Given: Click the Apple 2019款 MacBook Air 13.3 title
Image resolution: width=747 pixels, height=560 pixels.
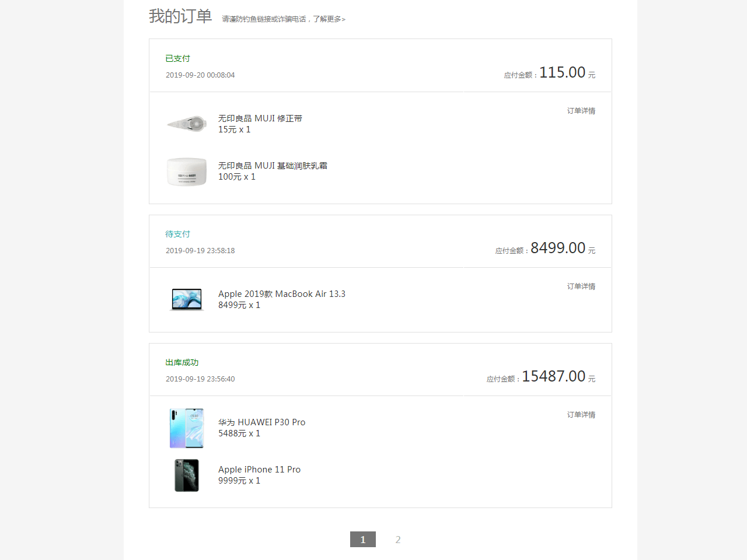Looking at the screenshot, I should (x=282, y=293).
